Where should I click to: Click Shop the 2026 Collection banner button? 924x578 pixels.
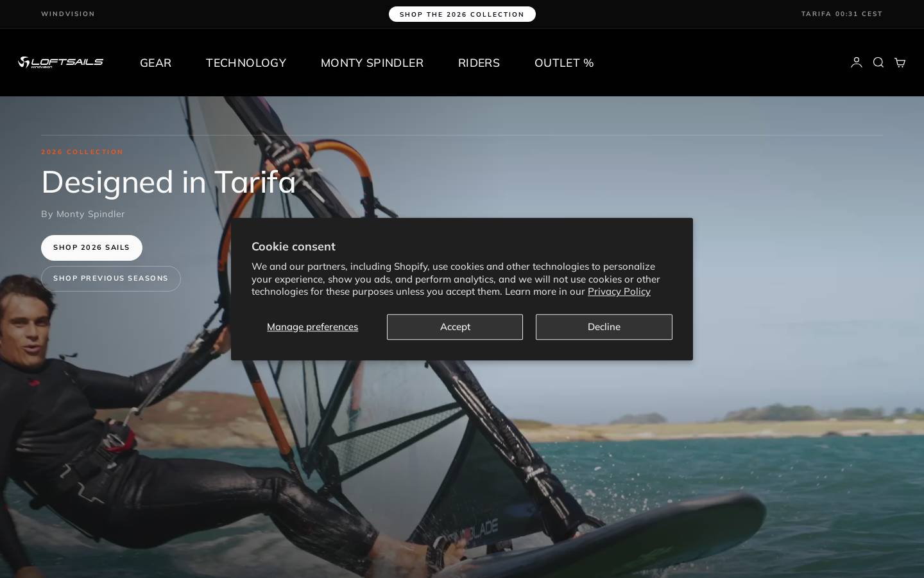click(x=462, y=14)
